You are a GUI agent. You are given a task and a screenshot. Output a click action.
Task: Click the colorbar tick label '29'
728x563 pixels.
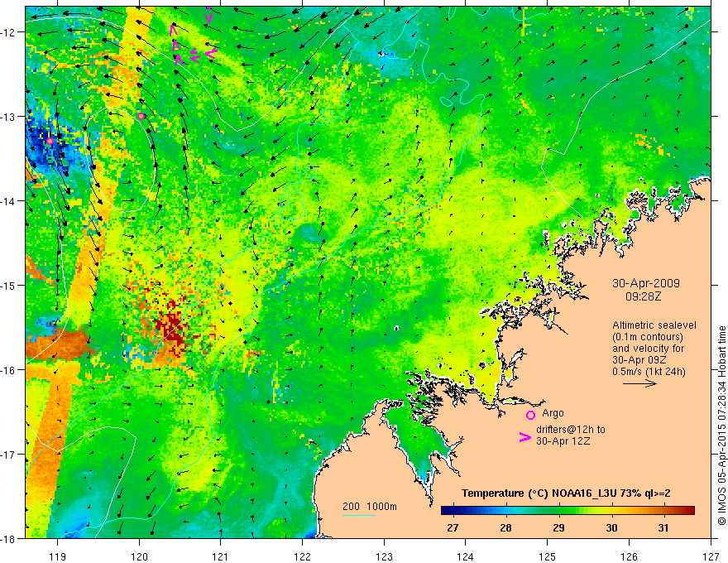coord(558,528)
